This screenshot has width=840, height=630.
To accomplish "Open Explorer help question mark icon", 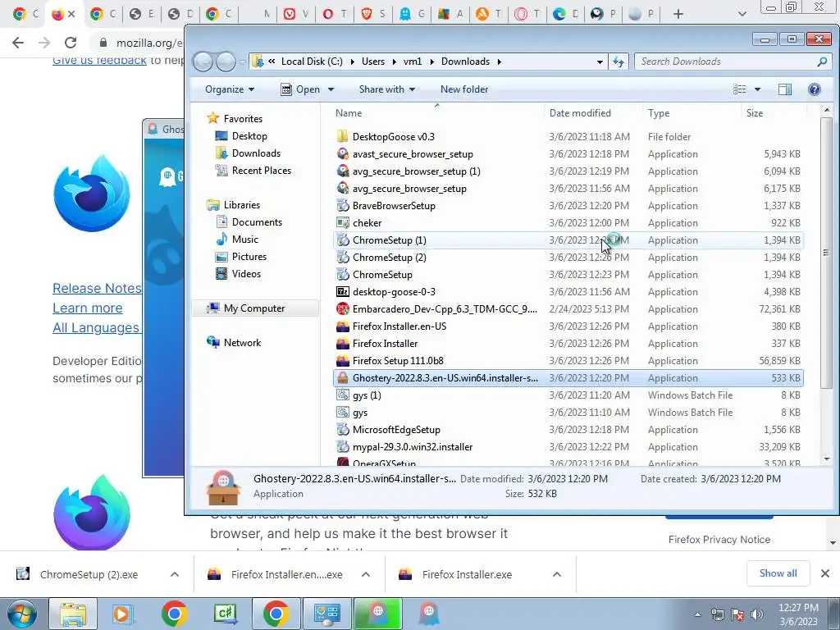I will pyautogui.click(x=814, y=89).
